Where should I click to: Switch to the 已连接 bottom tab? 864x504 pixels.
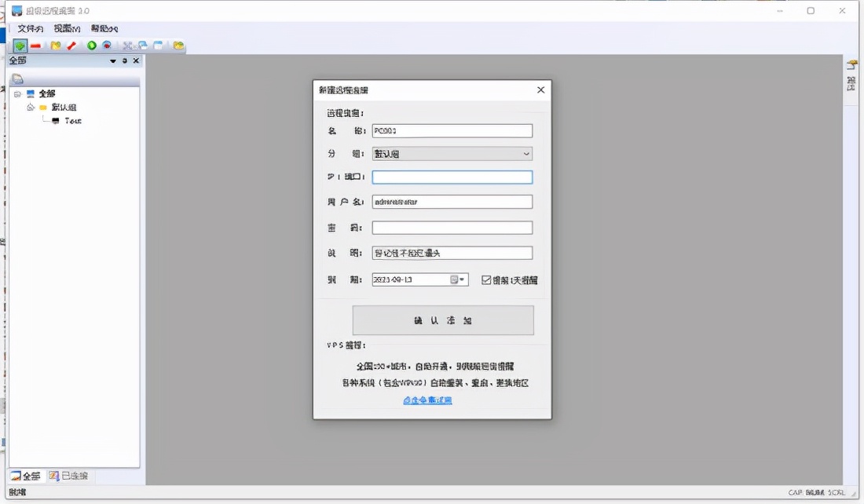click(69, 476)
